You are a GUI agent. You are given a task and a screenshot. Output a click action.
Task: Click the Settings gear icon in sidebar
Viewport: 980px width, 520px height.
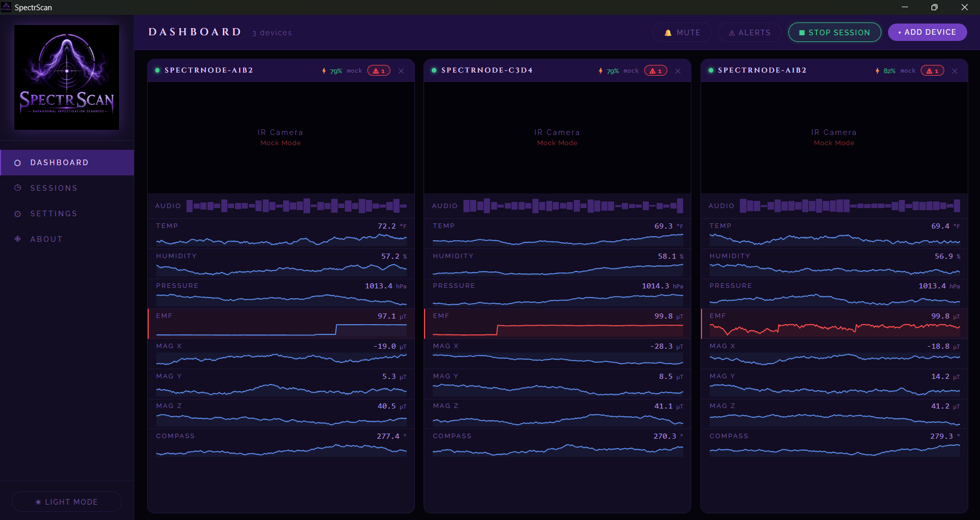click(18, 214)
